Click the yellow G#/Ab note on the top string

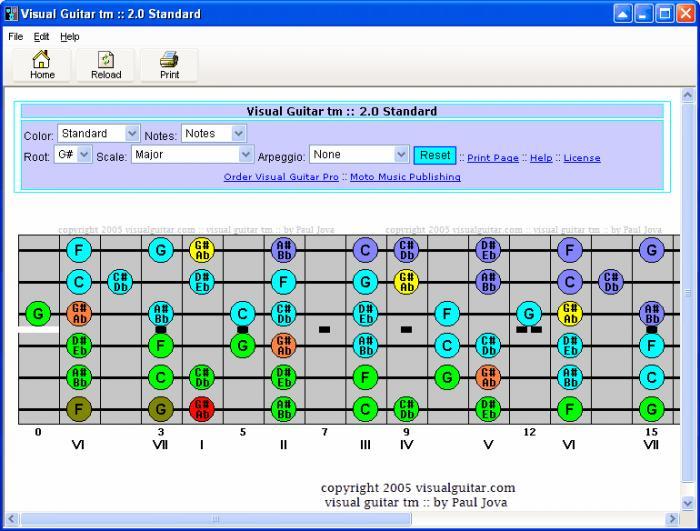tap(202, 250)
